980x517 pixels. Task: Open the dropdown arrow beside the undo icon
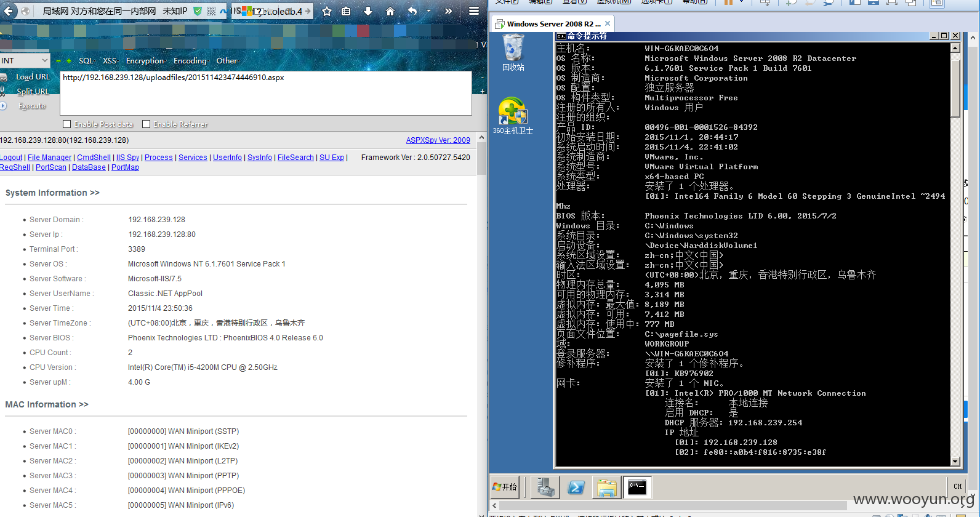429,11
